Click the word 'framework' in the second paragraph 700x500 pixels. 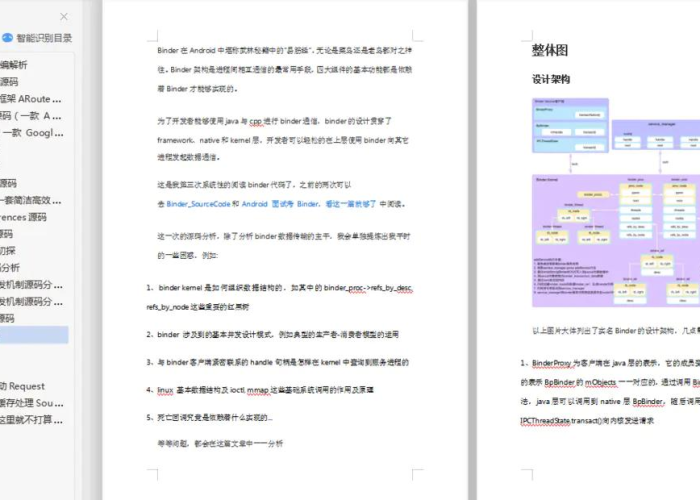pyautogui.click(x=175, y=140)
